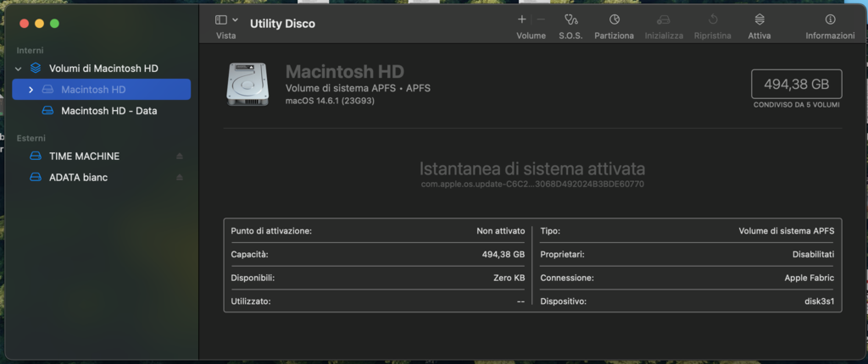Screen dimensions: 868x364
Task: Click the Macintosh HD - Data disk icon
Action: pyautogui.click(x=48, y=111)
